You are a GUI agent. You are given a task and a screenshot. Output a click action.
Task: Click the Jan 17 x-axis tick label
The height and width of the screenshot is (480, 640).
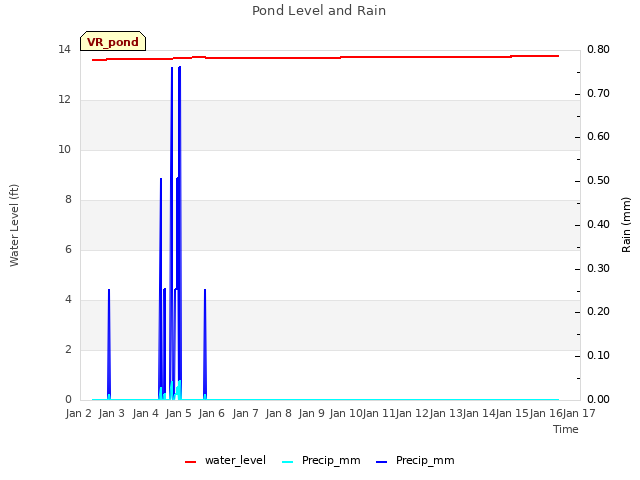coord(579,413)
